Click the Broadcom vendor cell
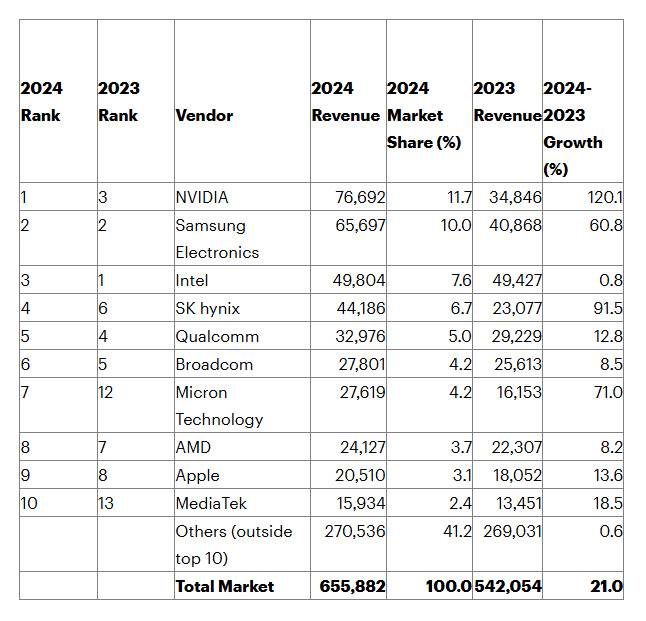Image resolution: width=646 pixels, height=621 pixels. point(213,364)
